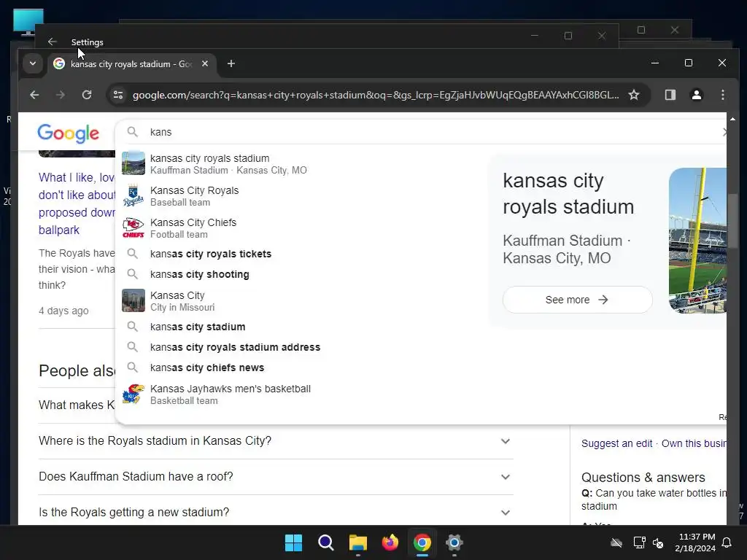Click the Own this business link

pos(694,443)
